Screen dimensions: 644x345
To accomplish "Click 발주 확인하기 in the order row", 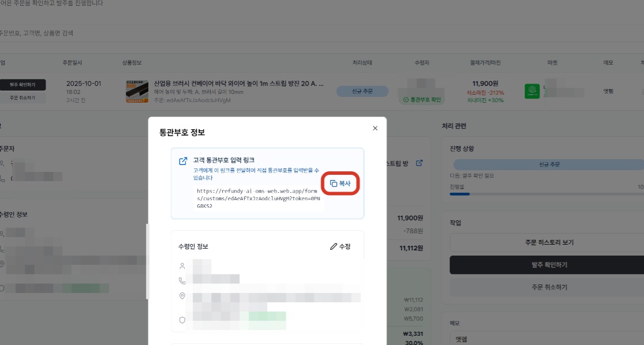I will coord(23,85).
